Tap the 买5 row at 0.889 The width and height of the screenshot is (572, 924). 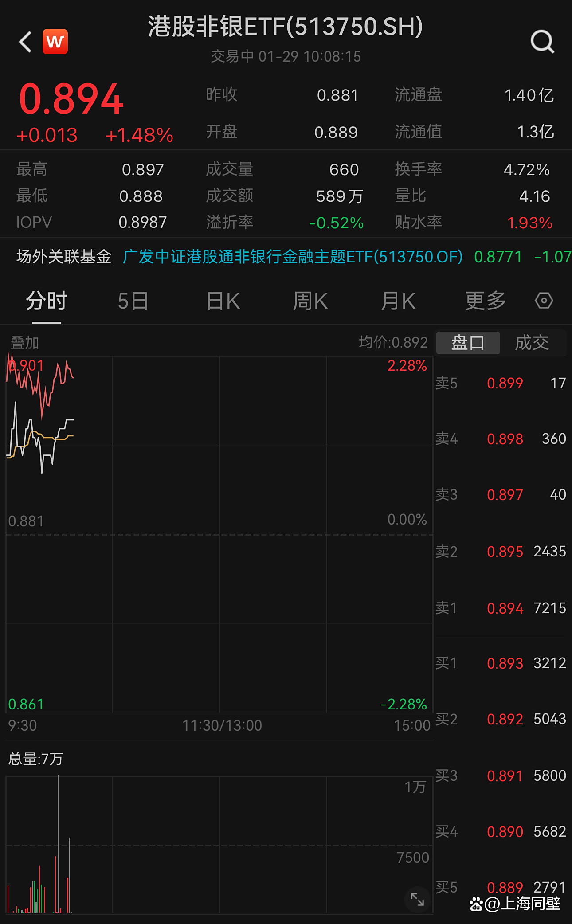(501, 888)
